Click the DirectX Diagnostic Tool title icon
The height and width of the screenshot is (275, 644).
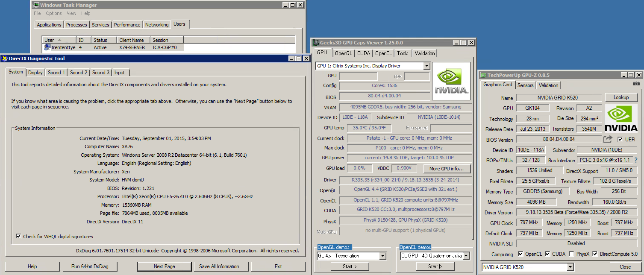coord(5,59)
